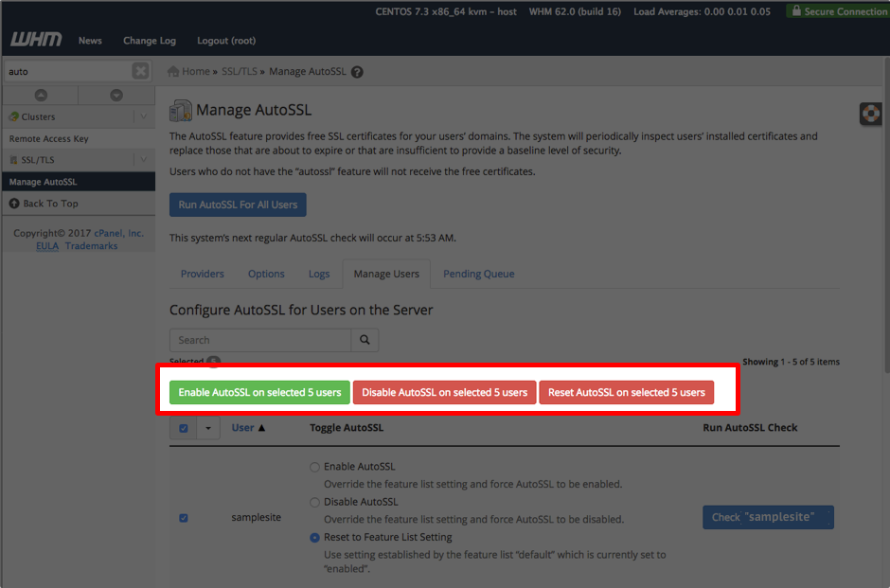The width and height of the screenshot is (890, 588).
Task: Click Run AutoSSL For All Users button
Action: pyautogui.click(x=238, y=205)
